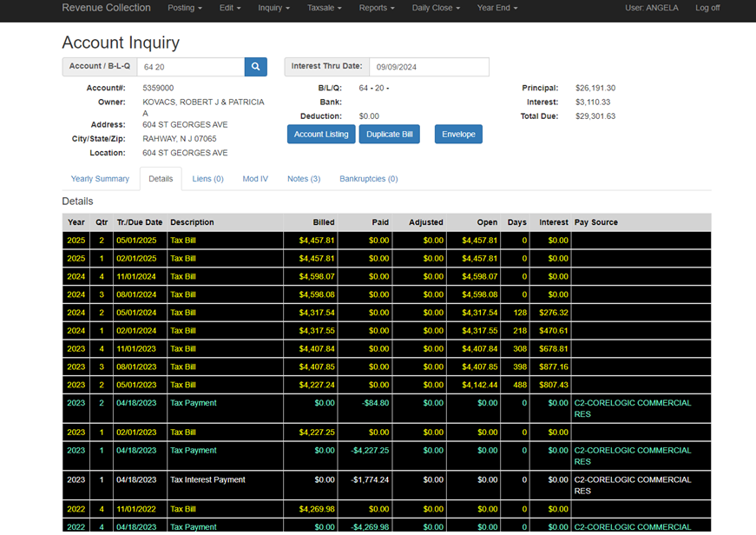Click the $4,142.44 open amount
The width and height of the screenshot is (756, 535).
tap(479, 385)
